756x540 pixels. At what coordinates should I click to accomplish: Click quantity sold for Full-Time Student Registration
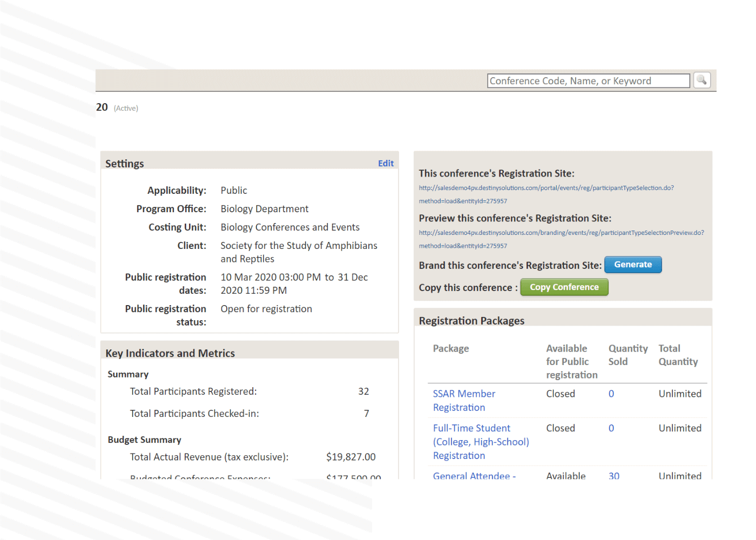coord(611,428)
